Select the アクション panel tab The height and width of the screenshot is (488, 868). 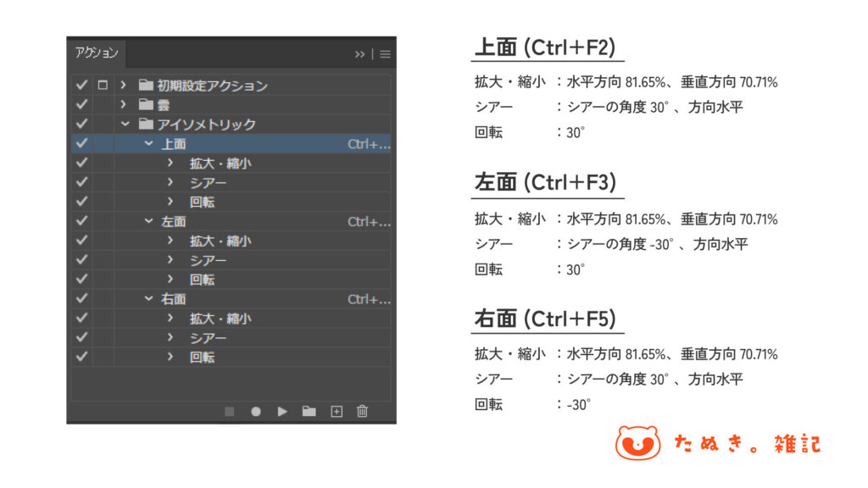97,53
